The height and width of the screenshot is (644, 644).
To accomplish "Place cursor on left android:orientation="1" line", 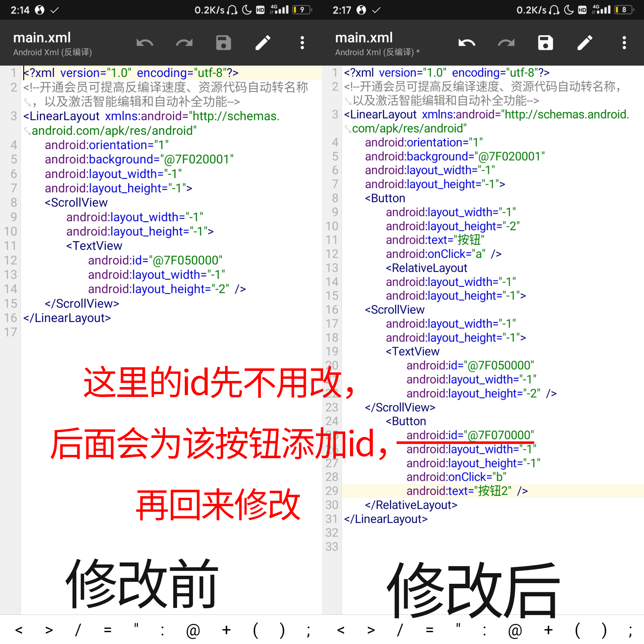I will (x=107, y=145).
